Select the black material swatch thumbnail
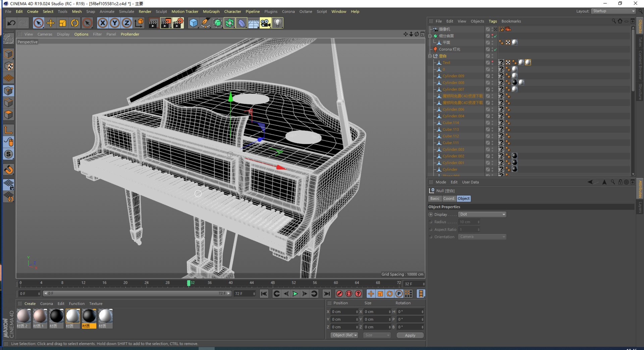This screenshot has width=644, height=350. [x=56, y=316]
